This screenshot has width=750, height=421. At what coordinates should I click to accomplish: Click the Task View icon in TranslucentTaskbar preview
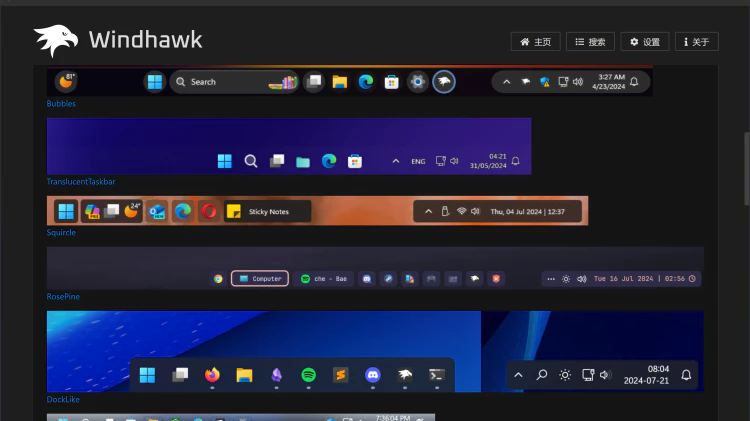point(277,161)
